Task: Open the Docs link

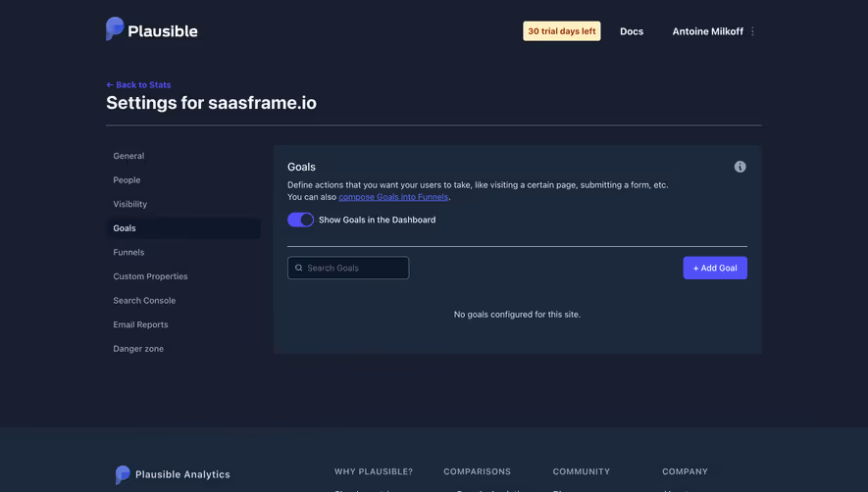Action: [631, 31]
